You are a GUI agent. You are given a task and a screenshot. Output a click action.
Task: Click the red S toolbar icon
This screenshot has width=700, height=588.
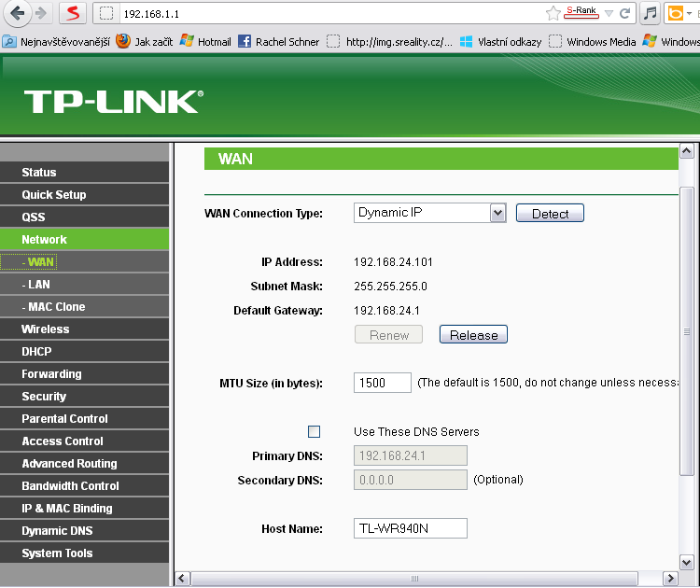72,13
